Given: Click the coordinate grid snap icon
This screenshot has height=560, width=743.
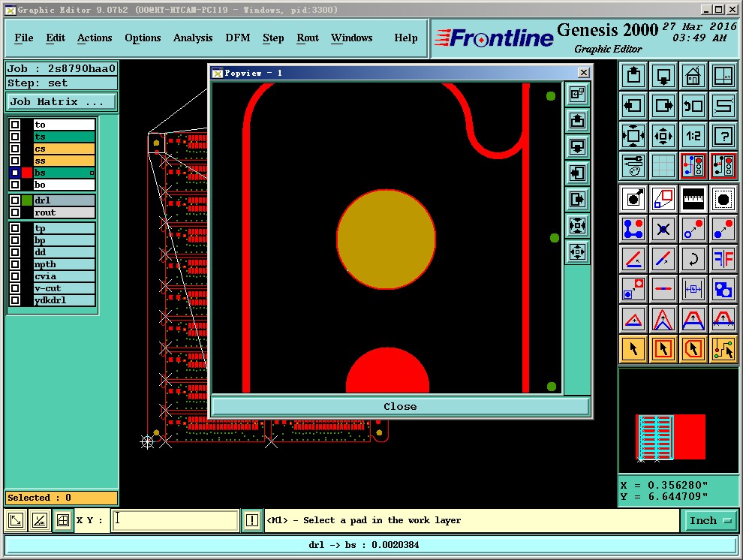Looking at the screenshot, I should click(x=62, y=520).
